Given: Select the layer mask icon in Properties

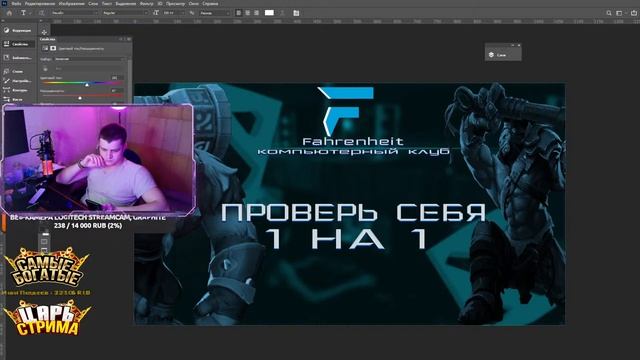Looking at the screenshot, I should click(x=53, y=48).
